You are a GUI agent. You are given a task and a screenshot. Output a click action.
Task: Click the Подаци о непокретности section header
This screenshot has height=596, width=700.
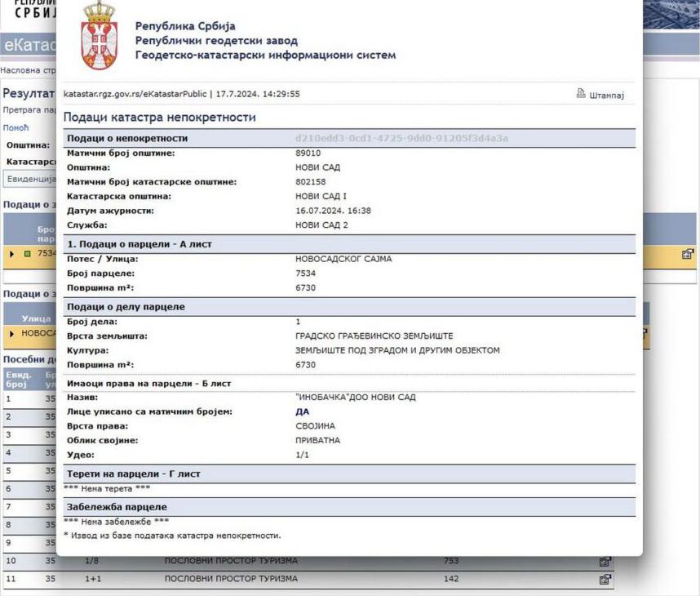(127, 139)
